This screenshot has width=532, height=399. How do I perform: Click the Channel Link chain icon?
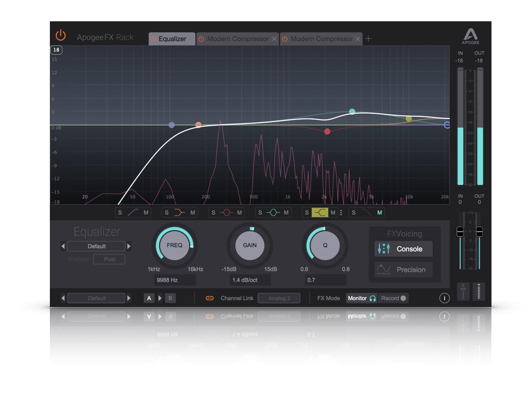[x=209, y=298]
